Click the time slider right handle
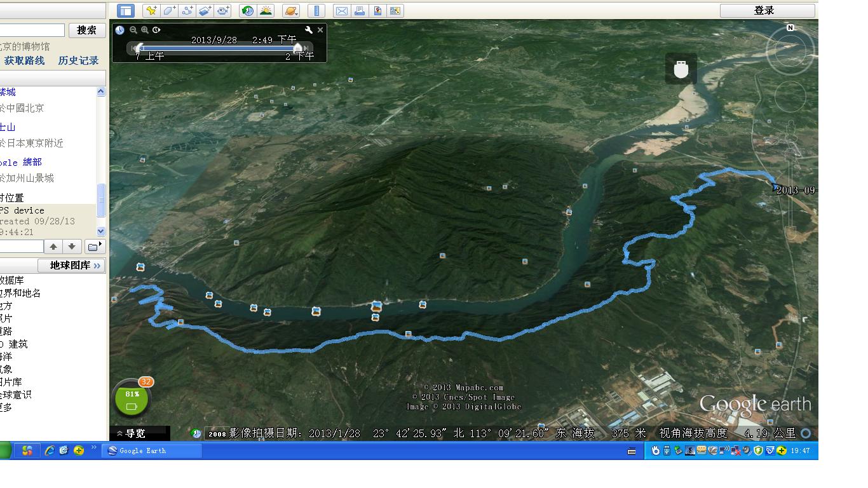The width and height of the screenshot is (868, 488). [297, 48]
